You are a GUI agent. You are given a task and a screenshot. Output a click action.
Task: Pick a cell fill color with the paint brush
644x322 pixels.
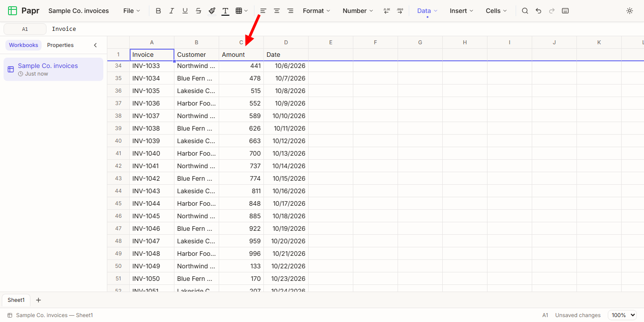pos(212,11)
